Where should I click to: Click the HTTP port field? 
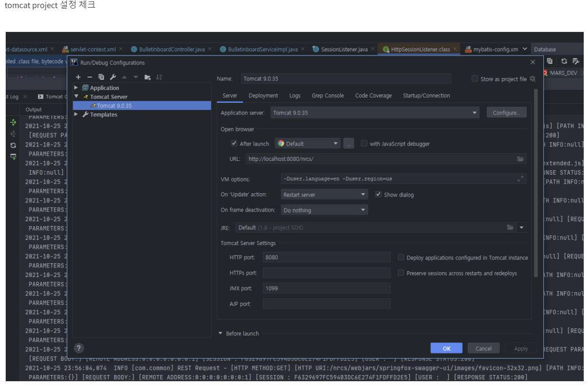coord(327,257)
